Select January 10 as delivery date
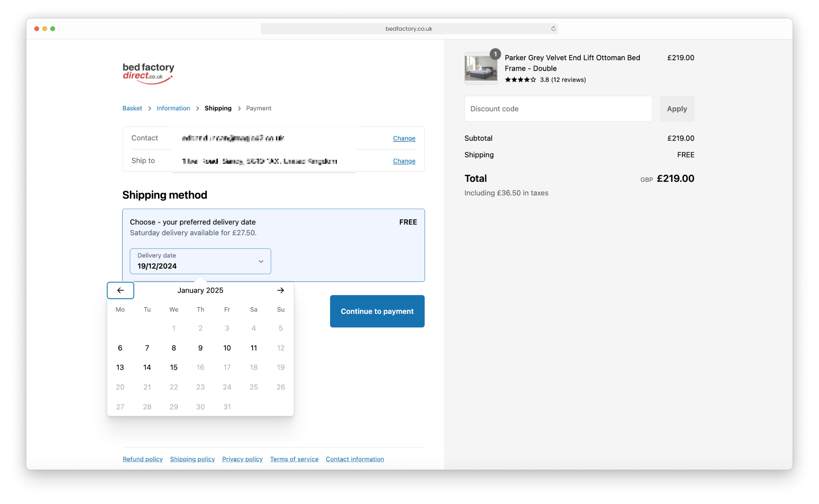The width and height of the screenshot is (819, 504). pyautogui.click(x=227, y=347)
